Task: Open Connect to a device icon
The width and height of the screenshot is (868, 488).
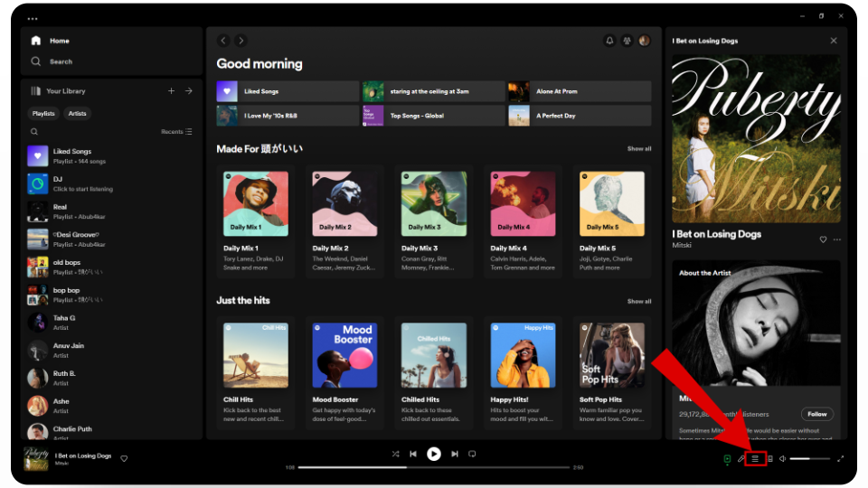Action: tap(770, 459)
